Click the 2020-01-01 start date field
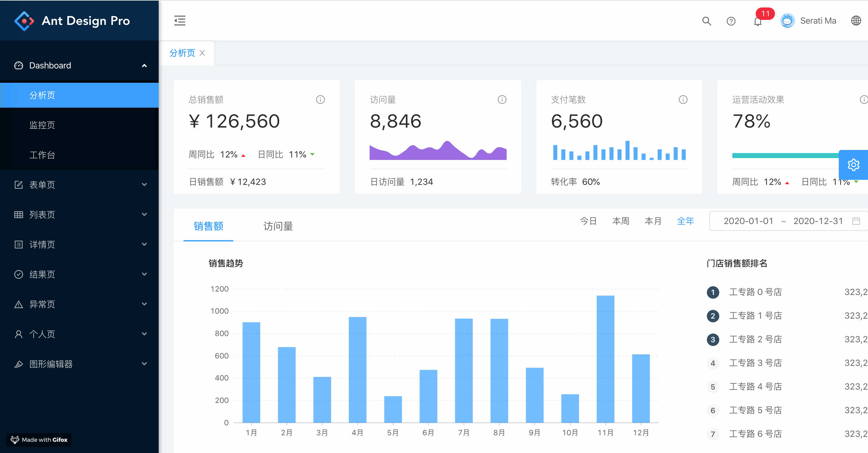The width and height of the screenshot is (868, 453). [748, 221]
